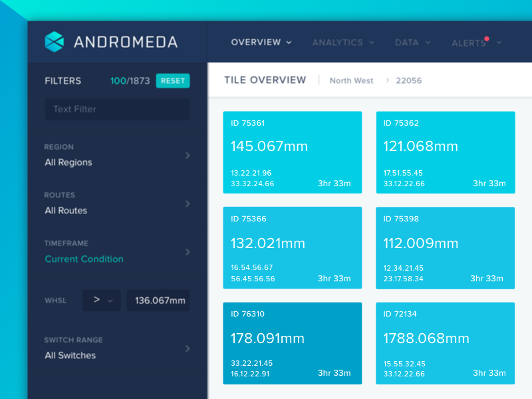Click the WHSL value field 136.067mm
The width and height of the screenshot is (532, 399).
pyautogui.click(x=159, y=301)
